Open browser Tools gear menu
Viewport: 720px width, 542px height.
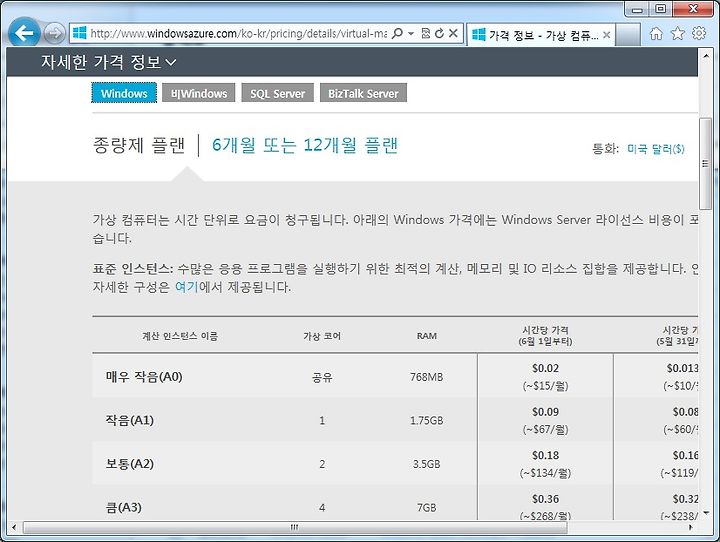coord(699,33)
